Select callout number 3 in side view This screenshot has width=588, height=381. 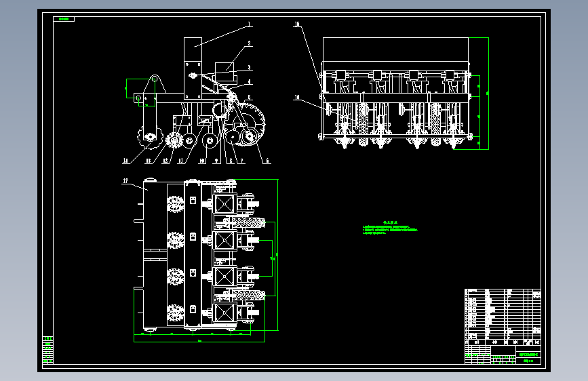pos(249,68)
